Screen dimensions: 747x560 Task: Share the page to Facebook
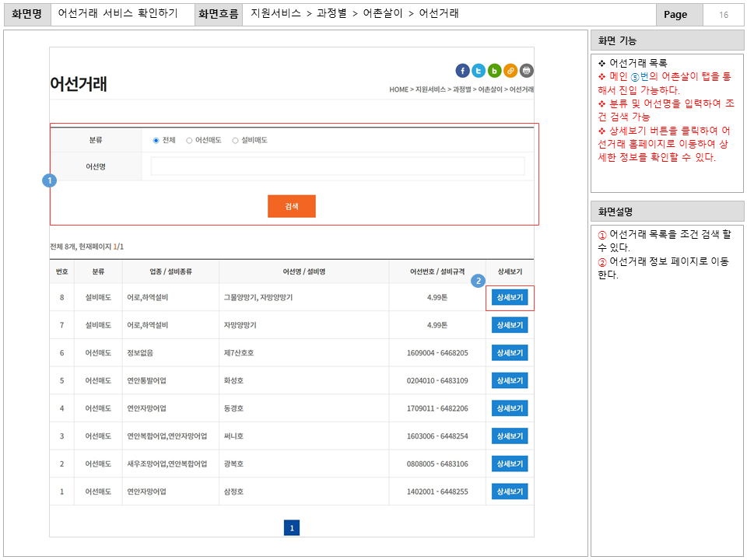(463, 70)
